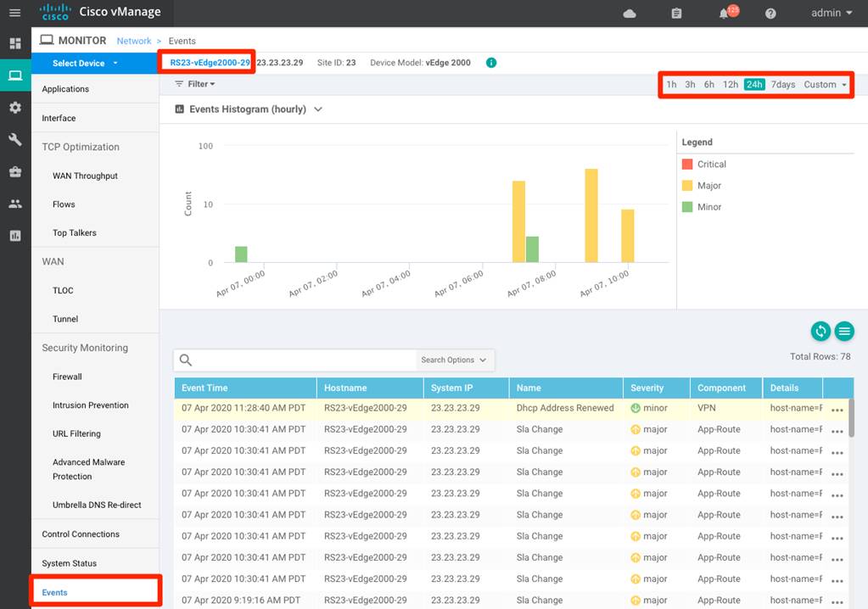Go to Interface in side menu
Screen dimensions: 868x609
point(59,118)
